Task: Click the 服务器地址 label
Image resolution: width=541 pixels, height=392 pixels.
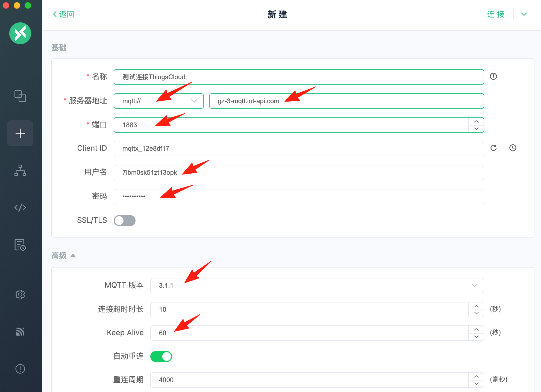Action: tap(88, 101)
